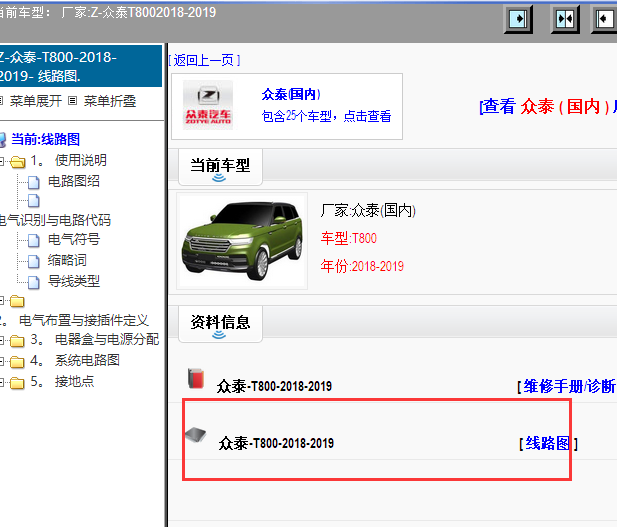Expand the 4. 系统电路图 folder
617x527 pixels.
pos(2,361)
